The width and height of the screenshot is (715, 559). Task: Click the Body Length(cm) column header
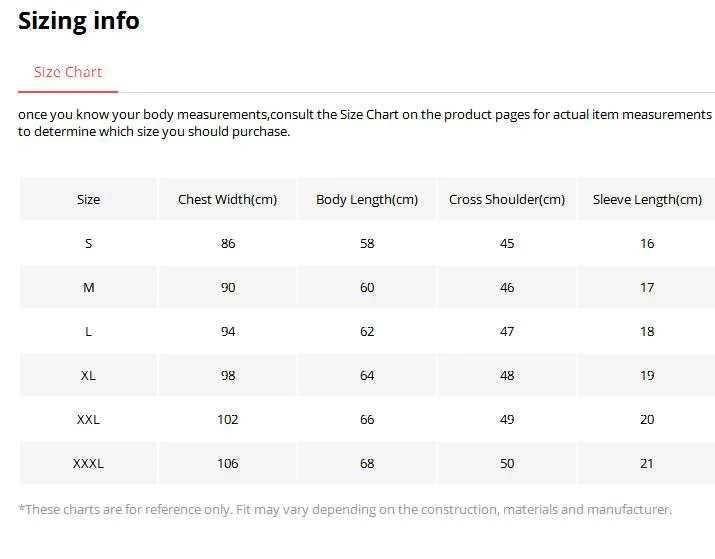[367, 199]
